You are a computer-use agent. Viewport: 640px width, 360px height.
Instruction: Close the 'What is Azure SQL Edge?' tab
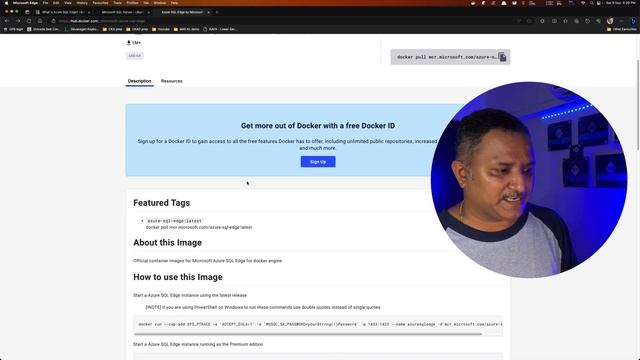pyautogui.click(x=89, y=12)
